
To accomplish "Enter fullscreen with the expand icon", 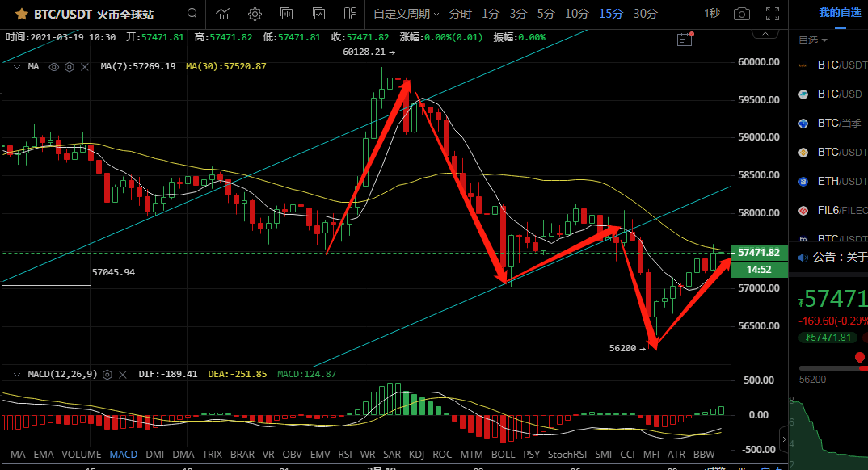I will (x=773, y=14).
